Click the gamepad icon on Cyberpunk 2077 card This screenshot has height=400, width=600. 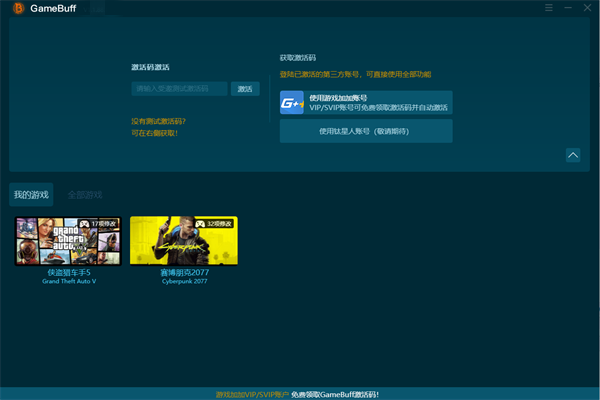coord(199,223)
